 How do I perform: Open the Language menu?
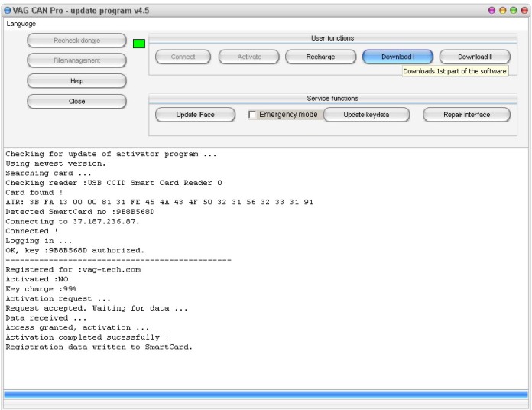tap(21, 24)
